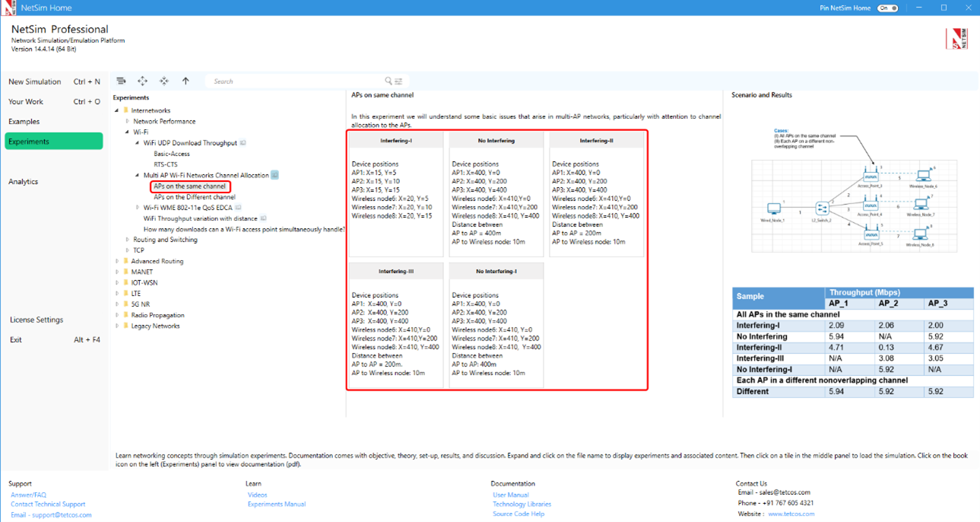980x522 pixels.
Task: Click inside the Search field
Action: coord(297,81)
